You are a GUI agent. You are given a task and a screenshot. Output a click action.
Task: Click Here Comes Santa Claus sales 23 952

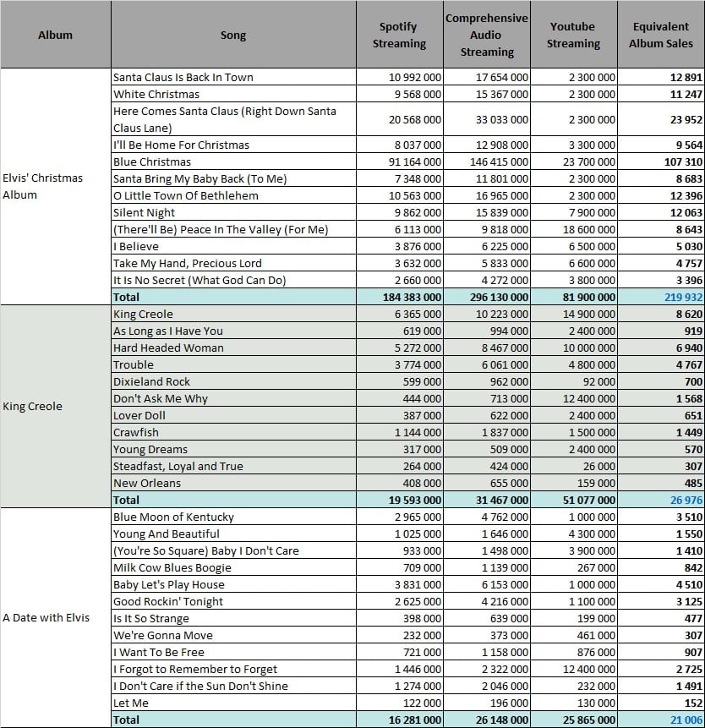tap(661, 119)
